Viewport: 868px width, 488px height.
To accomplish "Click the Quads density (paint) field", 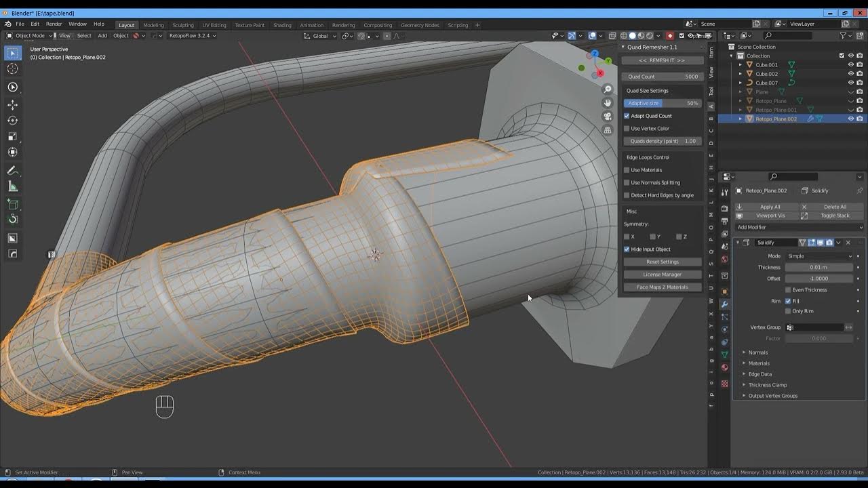I will (x=663, y=141).
